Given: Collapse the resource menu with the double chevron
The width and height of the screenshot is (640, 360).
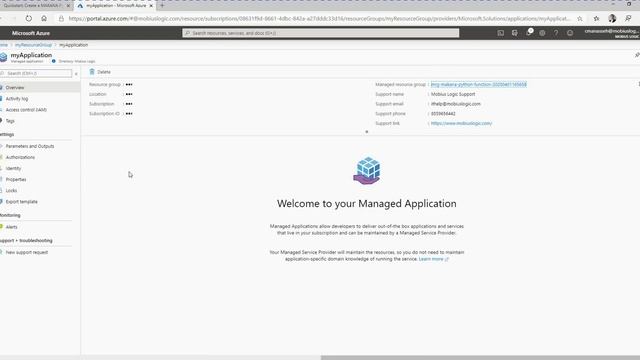Looking at the screenshot, I should (76, 73).
